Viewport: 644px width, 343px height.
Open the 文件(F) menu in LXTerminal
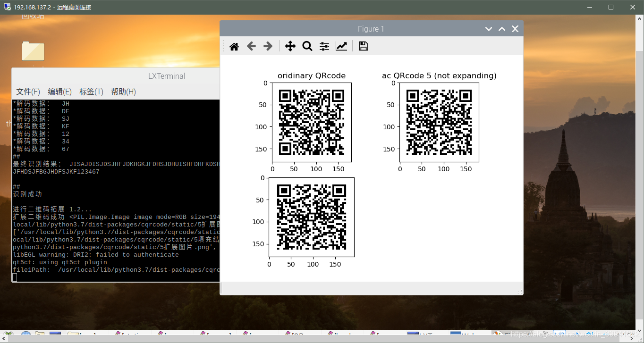click(28, 92)
